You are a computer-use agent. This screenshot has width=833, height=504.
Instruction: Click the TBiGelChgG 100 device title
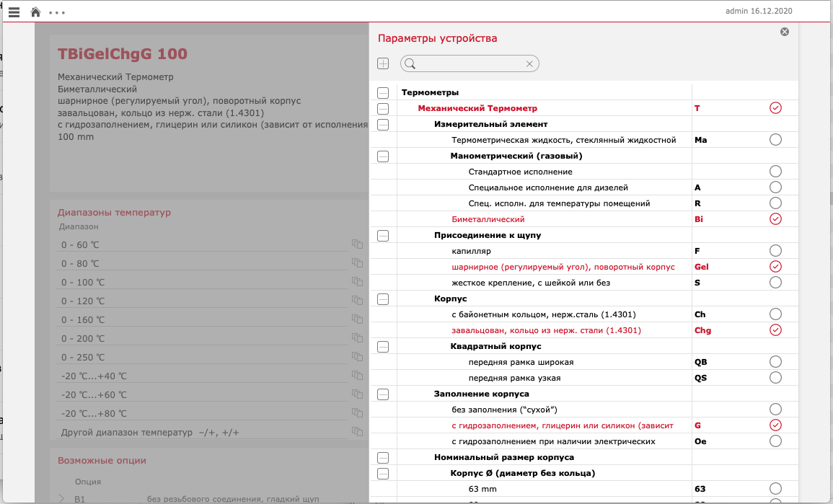122,53
